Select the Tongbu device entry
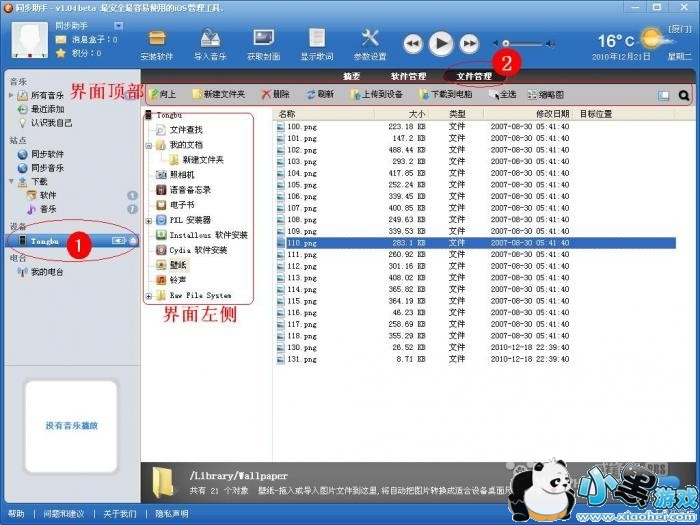This screenshot has height=525, width=700. click(x=72, y=241)
